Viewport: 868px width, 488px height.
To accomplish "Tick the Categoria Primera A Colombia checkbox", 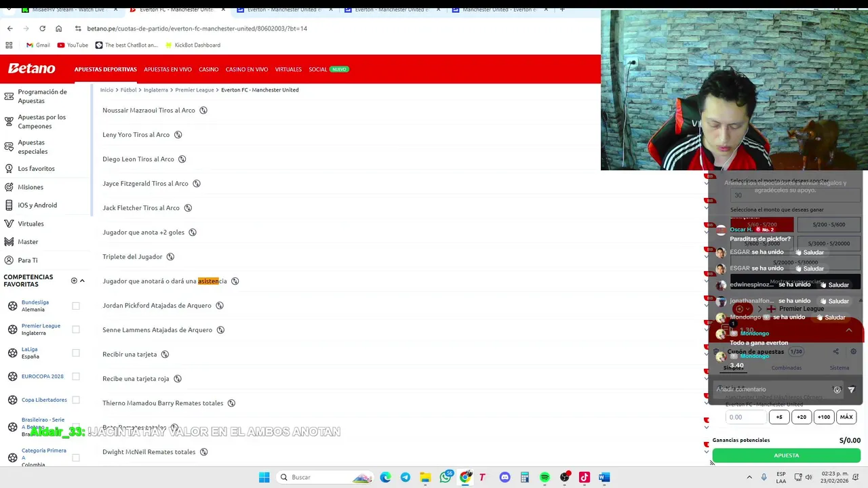I will click(76, 457).
